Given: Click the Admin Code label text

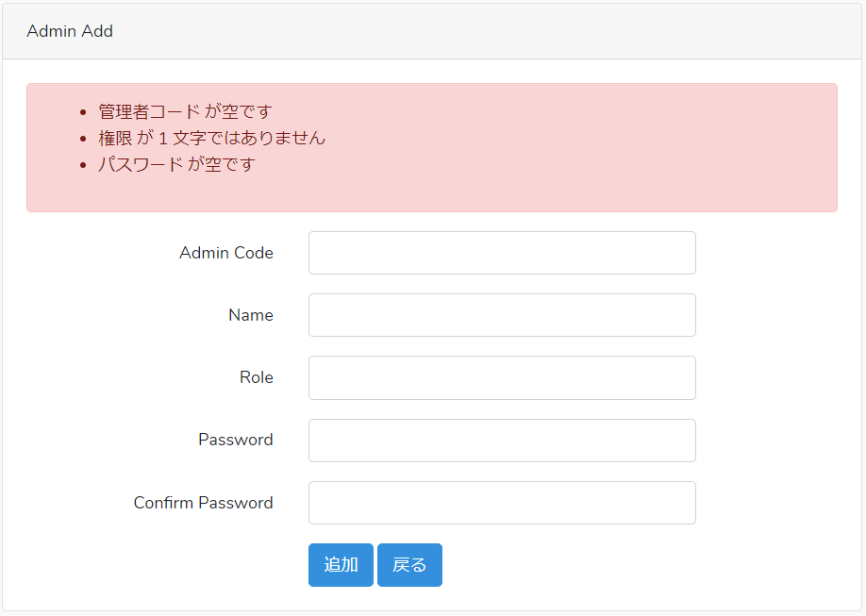Looking at the screenshot, I should [x=226, y=253].
